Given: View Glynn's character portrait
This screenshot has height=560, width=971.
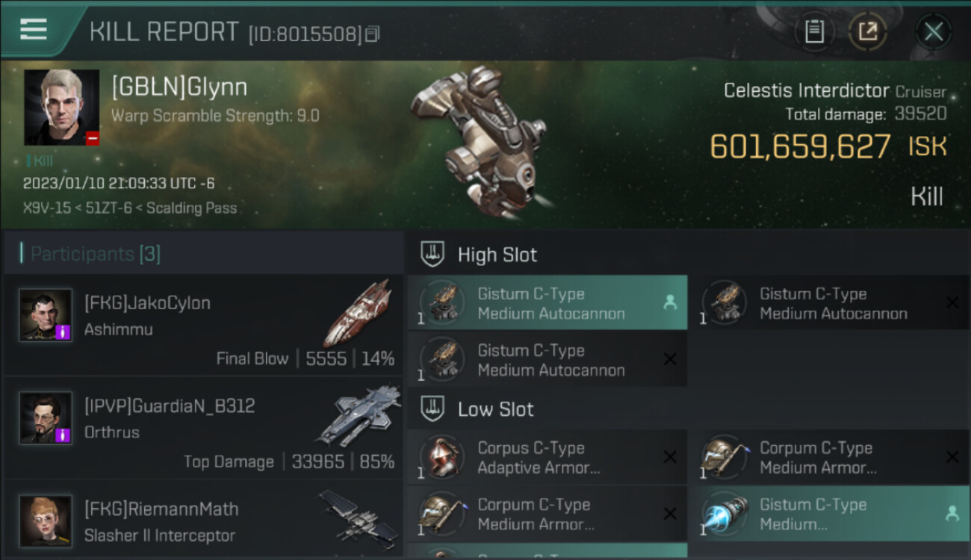Looking at the screenshot, I should click(x=61, y=108).
